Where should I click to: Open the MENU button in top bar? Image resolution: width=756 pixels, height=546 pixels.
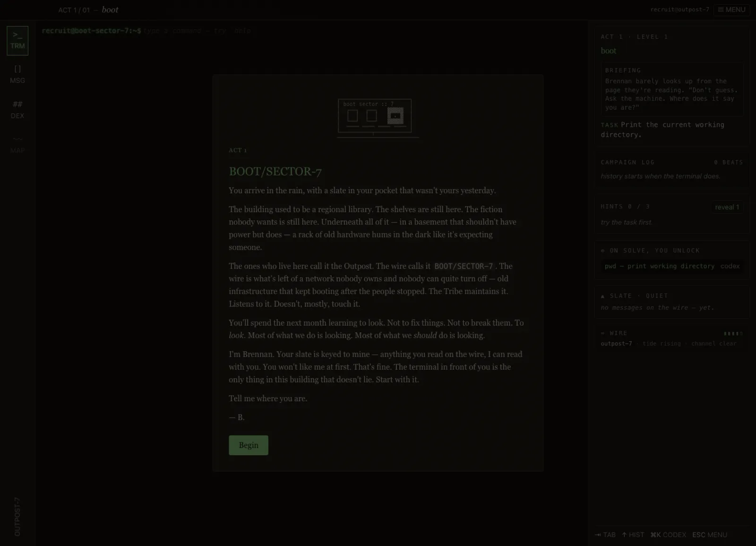tap(731, 9)
